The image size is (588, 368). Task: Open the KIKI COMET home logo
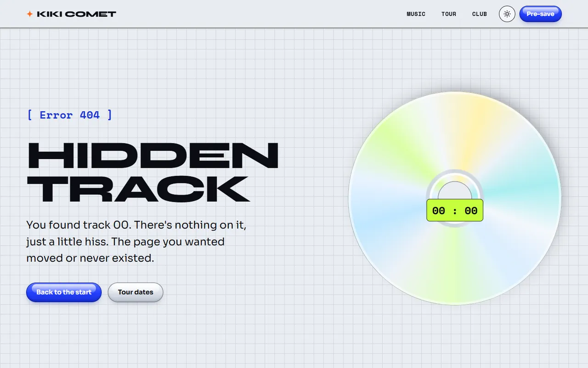tap(71, 14)
